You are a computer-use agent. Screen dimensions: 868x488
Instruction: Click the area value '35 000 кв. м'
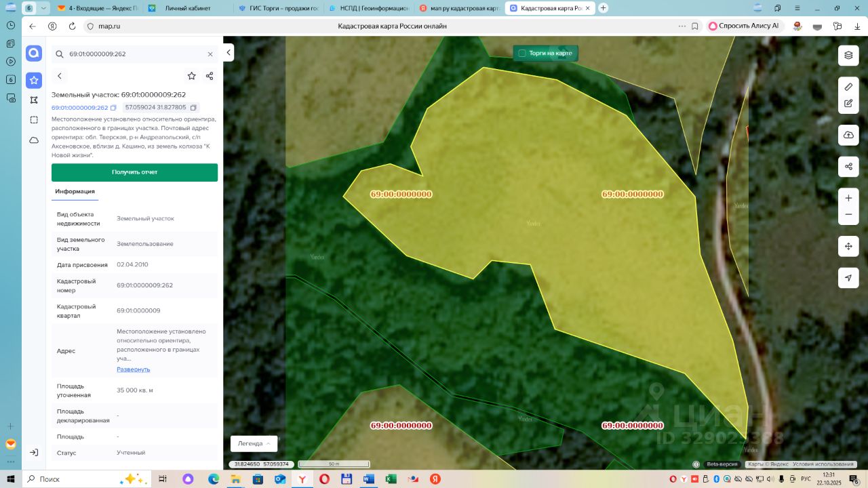click(x=135, y=390)
